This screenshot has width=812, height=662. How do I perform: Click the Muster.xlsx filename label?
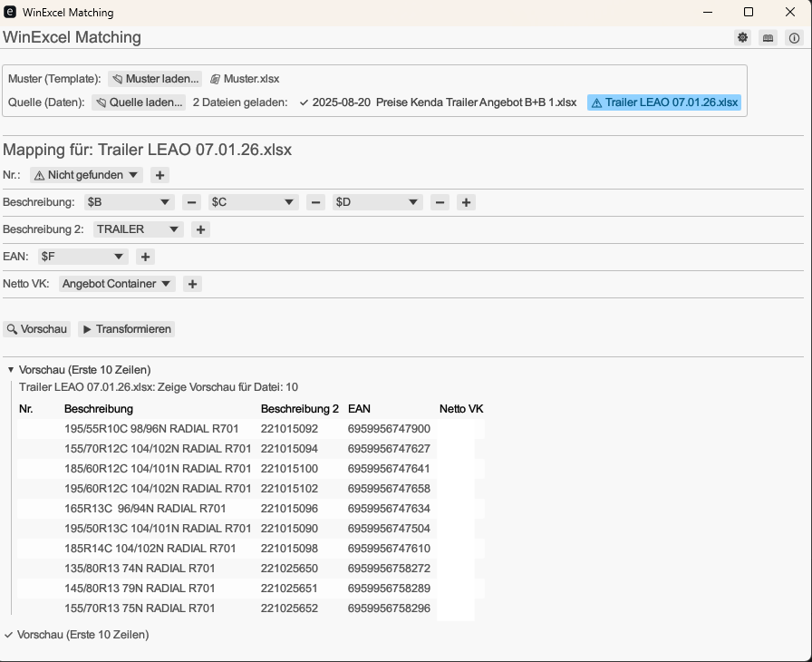247,78
